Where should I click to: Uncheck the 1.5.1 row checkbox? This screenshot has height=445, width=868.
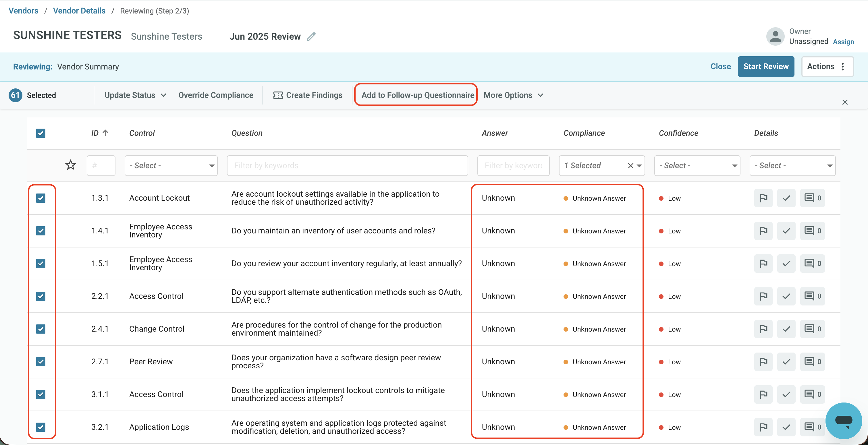tap(41, 264)
